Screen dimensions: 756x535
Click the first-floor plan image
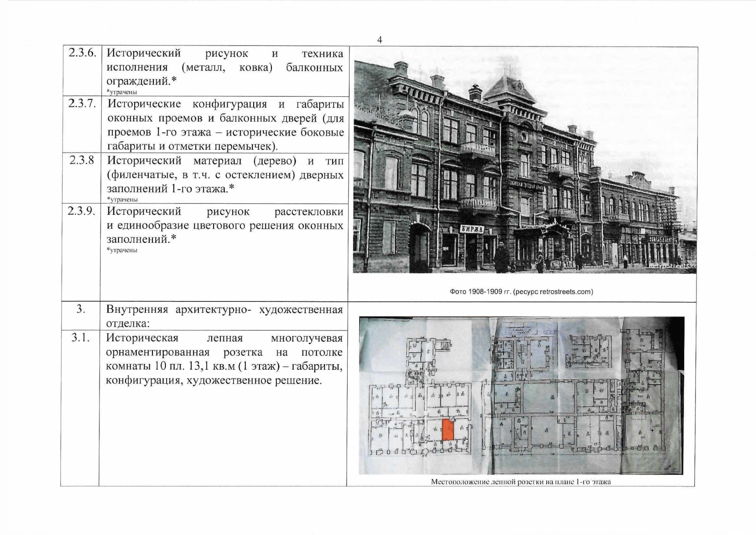[x=521, y=395]
